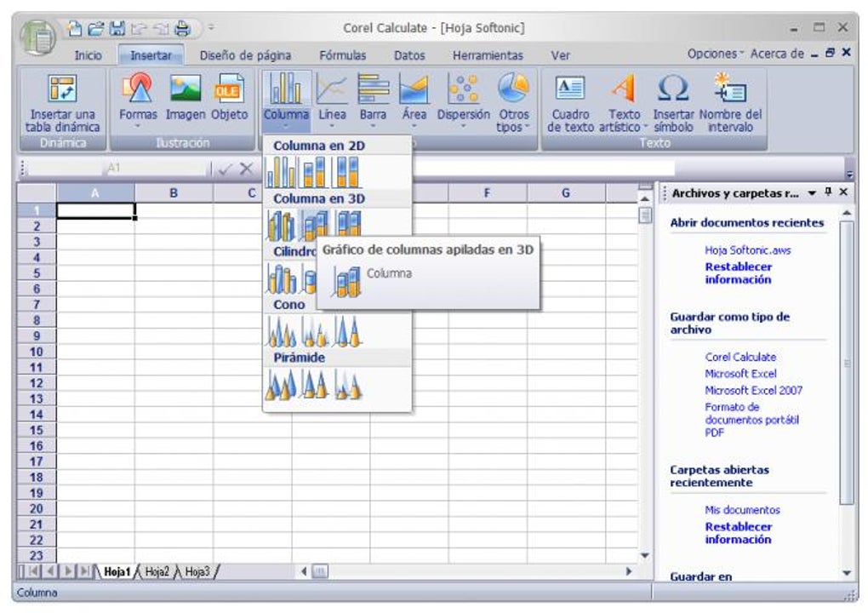Screen dimensions: 868x613
Task: Open the Dispersión chart type menu
Action: (x=463, y=100)
